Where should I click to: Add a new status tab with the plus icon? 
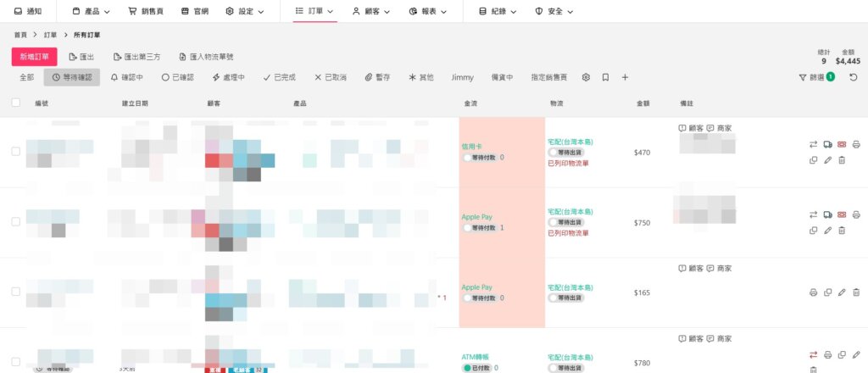tap(625, 77)
